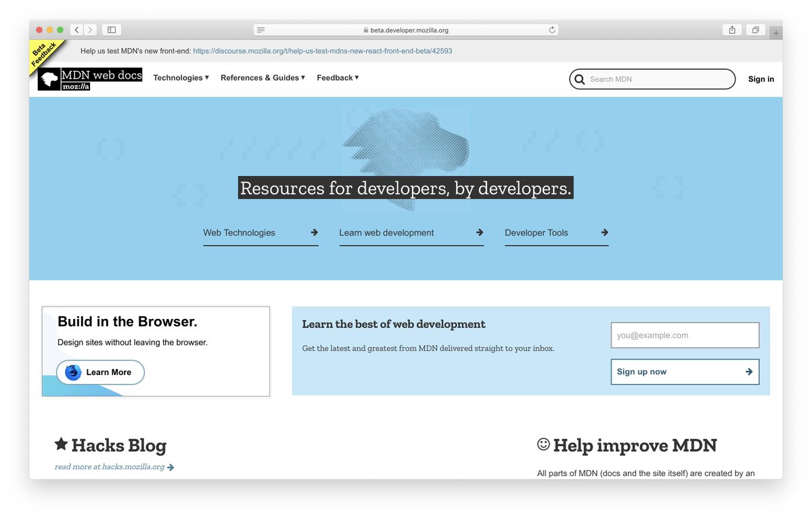The width and height of the screenshot is (812, 518).
Task: Reload the page with refresh icon
Action: (552, 30)
